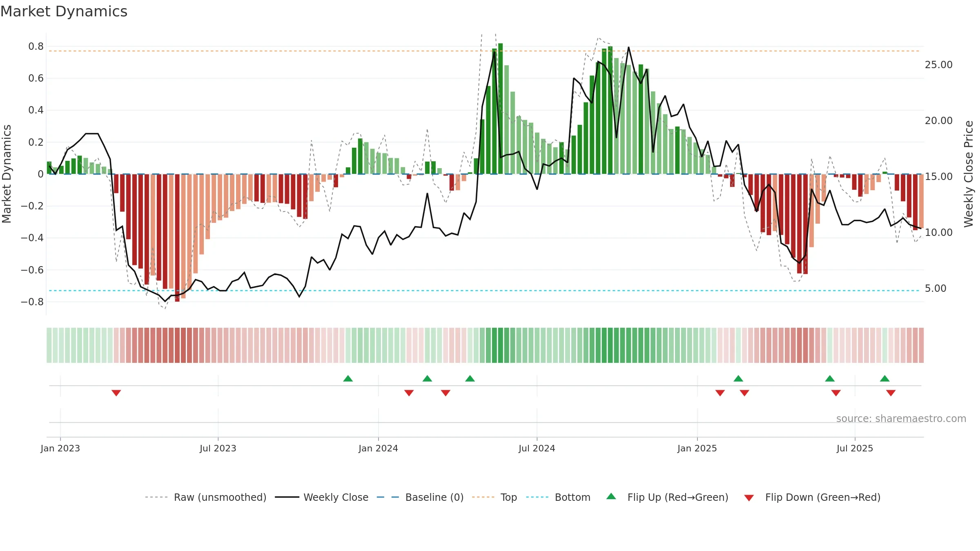Select the red flip-down marker in June 2025
980x551 pixels.
[836, 393]
